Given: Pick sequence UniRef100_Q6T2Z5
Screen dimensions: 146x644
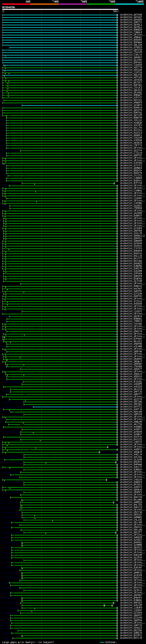Looking at the screenshot, I should [x=131, y=115].
